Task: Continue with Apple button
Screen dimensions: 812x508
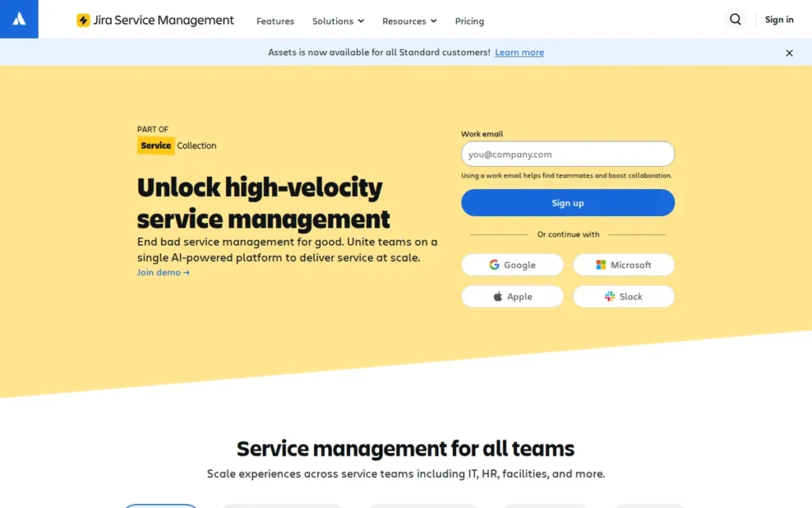Action: 512,297
